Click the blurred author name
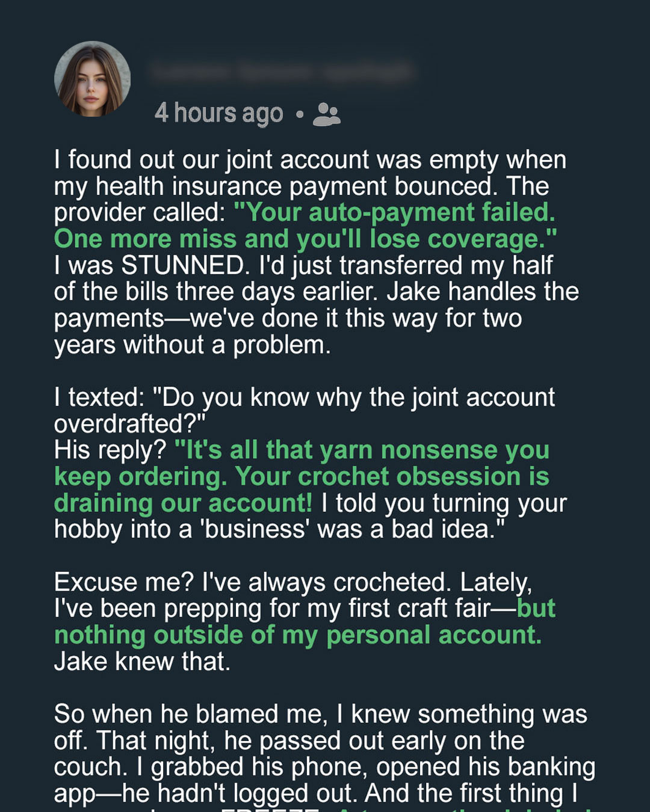650x812 pixels. point(282,72)
